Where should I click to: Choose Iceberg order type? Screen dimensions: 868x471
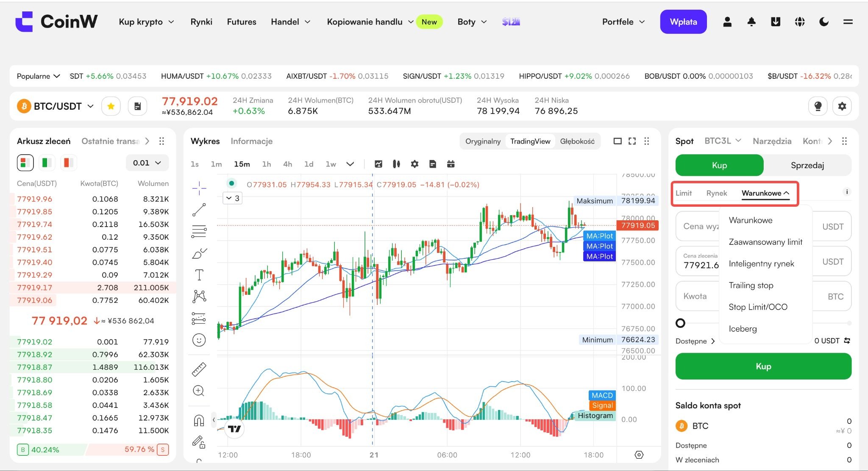pos(743,329)
